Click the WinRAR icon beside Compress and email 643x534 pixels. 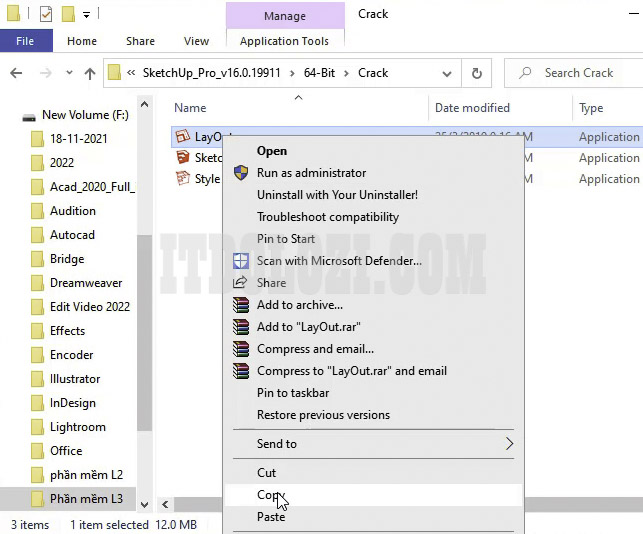coord(240,349)
